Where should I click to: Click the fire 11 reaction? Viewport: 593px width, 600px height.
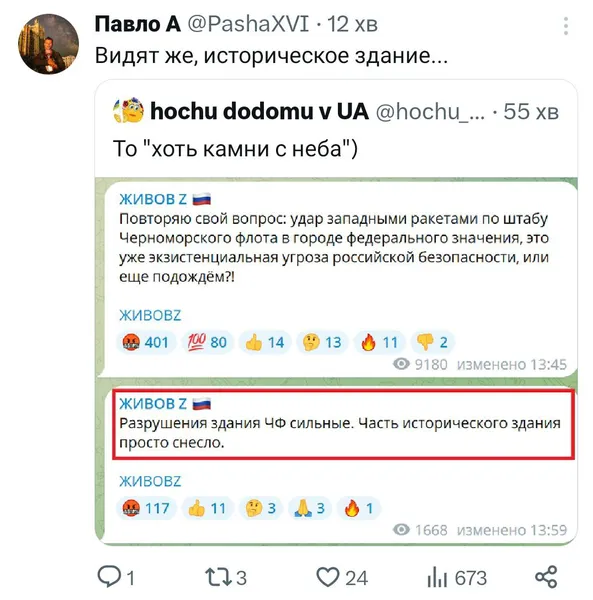coord(379,342)
